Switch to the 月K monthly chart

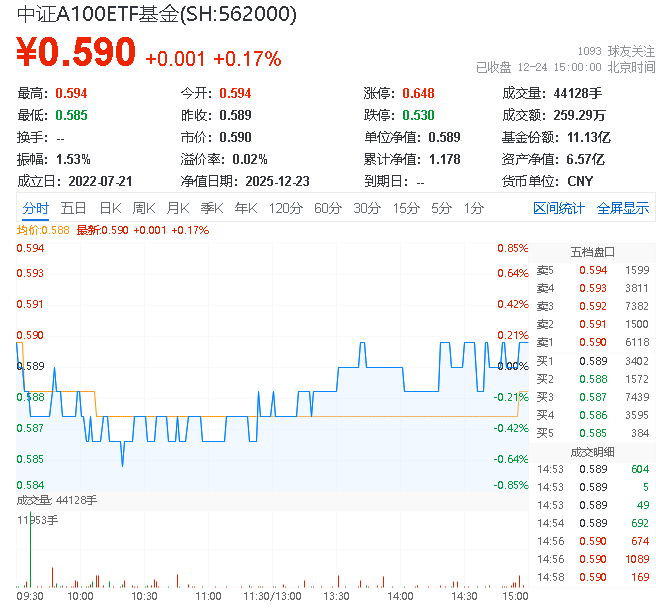click(178, 208)
